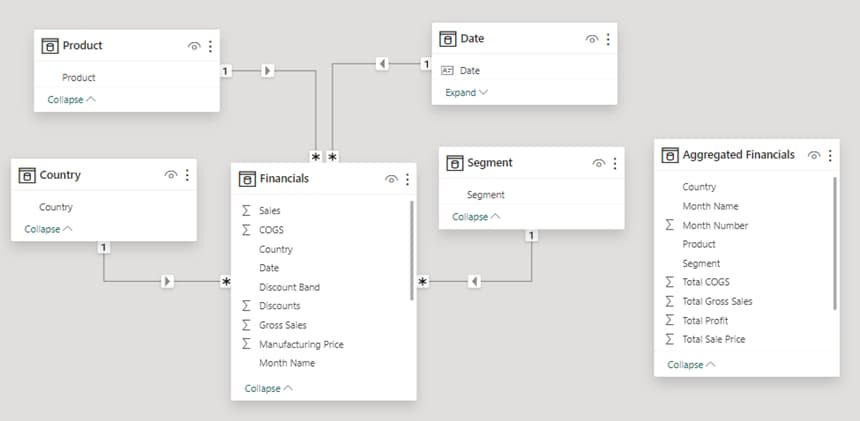
Task: Collapse the Segment table
Action: point(474,216)
